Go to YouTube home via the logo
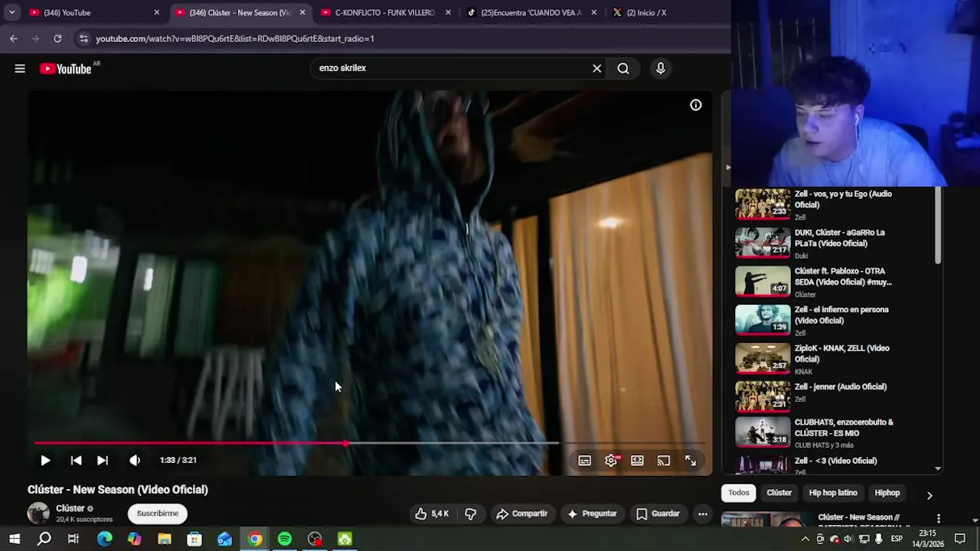The image size is (980, 551). (66, 69)
